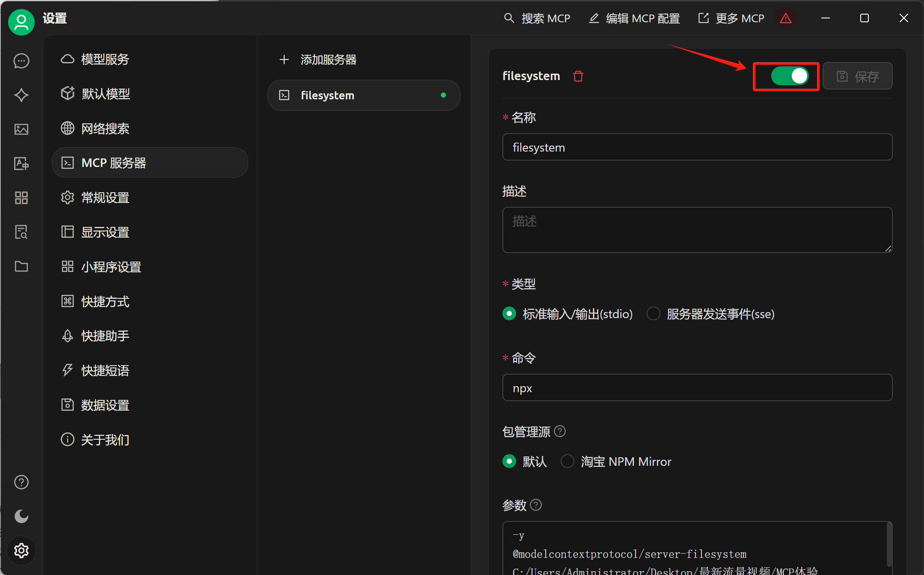924x575 pixels.
Task: Open the translate sidebar icon
Action: point(21,163)
